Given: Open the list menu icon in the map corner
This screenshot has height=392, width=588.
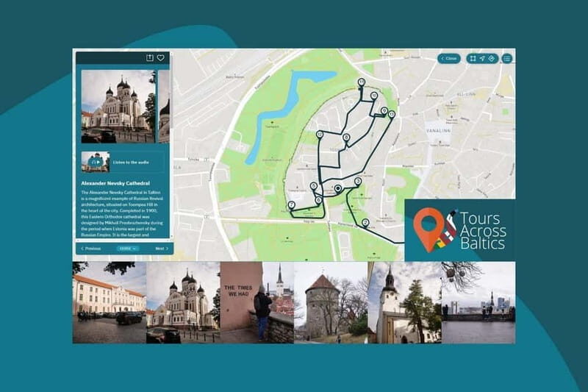Looking at the screenshot, I should point(506,58).
